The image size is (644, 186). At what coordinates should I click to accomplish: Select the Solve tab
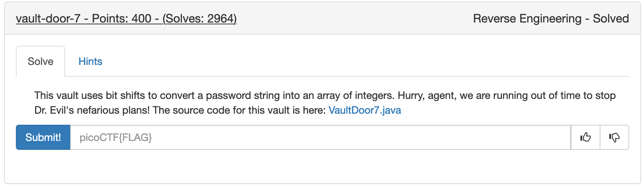41,61
